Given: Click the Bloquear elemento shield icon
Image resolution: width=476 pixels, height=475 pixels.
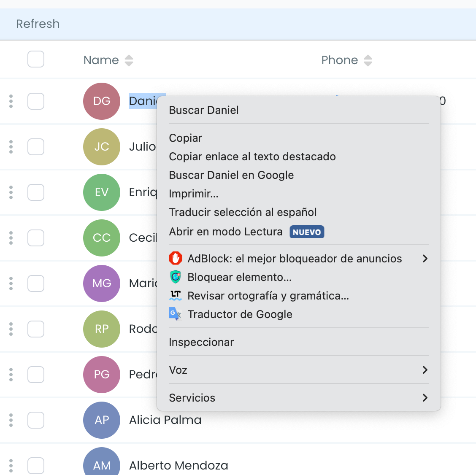Looking at the screenshot, I should pyautogui.click(x=176, y=277).
